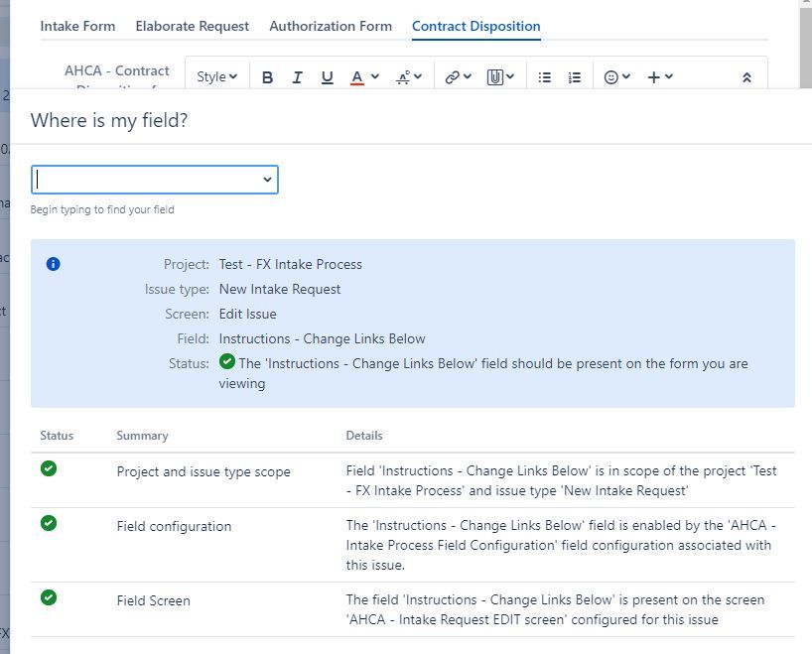Open the Elaborate Request tab
This screenshot has height=654, width=812.
(192, 27)
